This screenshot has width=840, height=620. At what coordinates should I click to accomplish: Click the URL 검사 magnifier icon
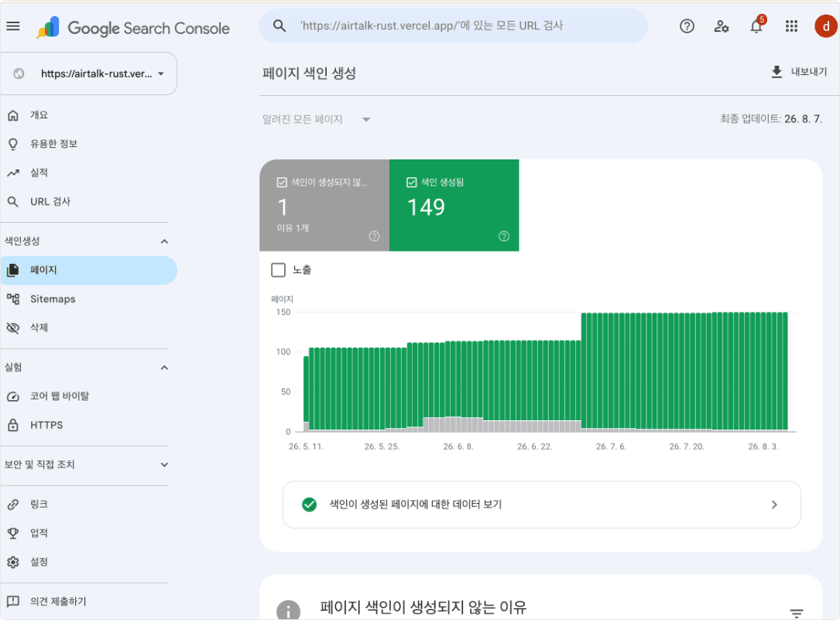click(x=13, y=202)
